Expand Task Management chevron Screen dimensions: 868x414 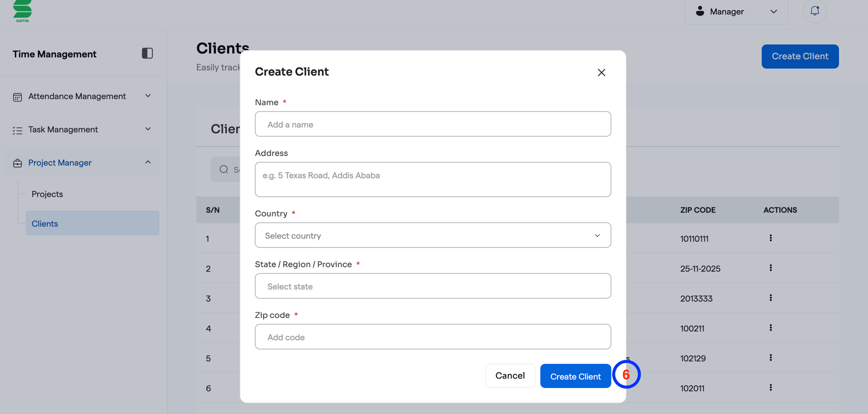click(x=148, y=129)
